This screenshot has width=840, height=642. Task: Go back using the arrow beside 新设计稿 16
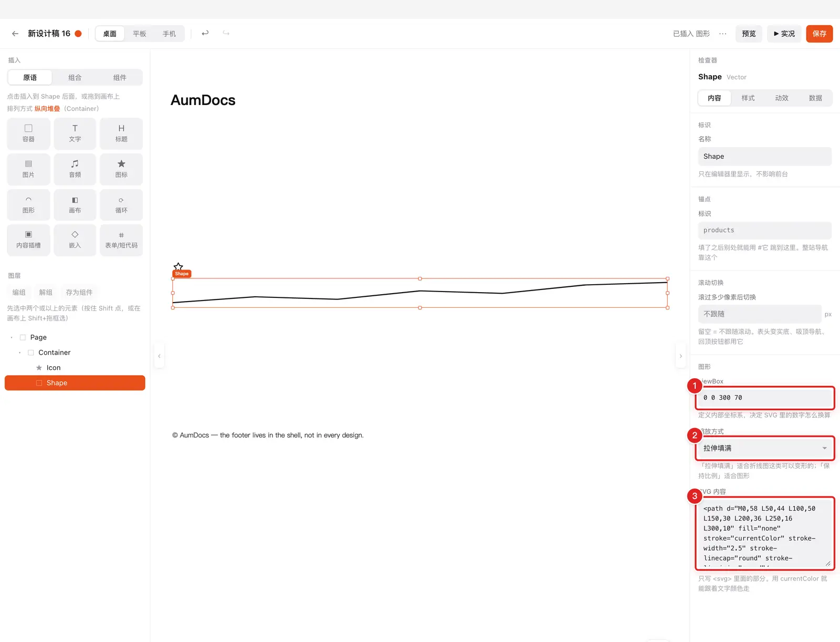coord(15,34)
